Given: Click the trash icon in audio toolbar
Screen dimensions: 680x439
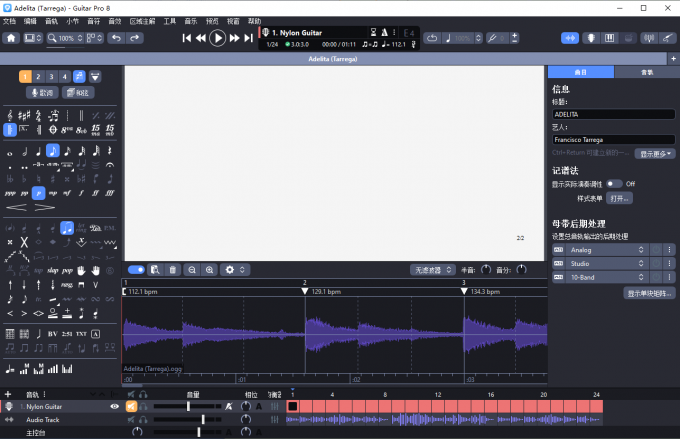Looking at the screenshot, I should coord(172,270).
